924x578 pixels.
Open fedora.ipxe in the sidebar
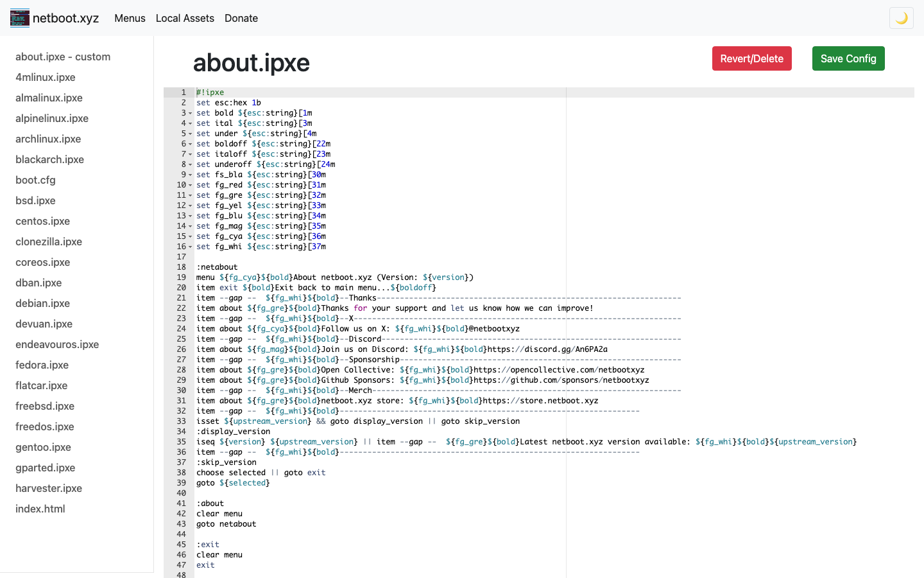[42, 365]
